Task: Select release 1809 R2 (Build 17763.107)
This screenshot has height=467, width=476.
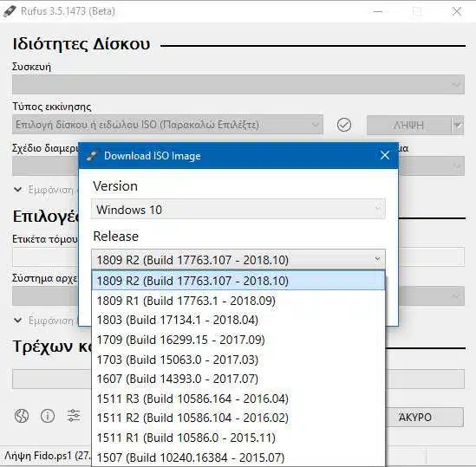Action: coord(238,281)
